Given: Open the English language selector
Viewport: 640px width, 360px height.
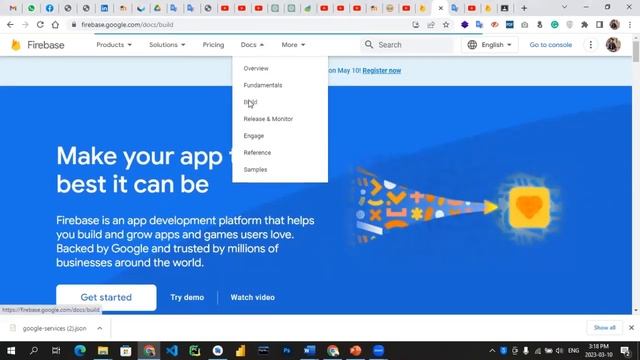Looking at the screenshot, I should point(489,45).
